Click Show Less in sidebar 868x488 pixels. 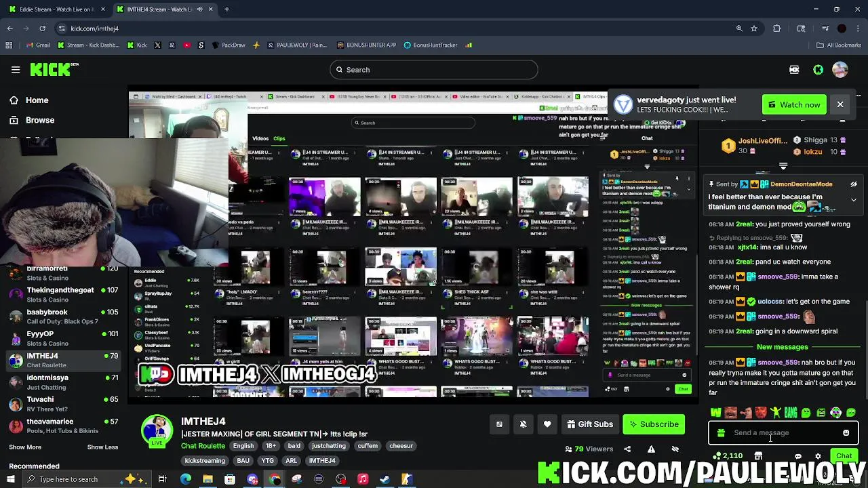[102, 447]
